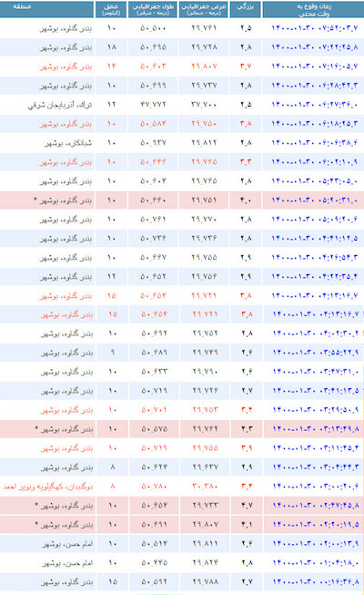Open the event link timed ۰۶:۱۸:۲۵.۳
The height and width of the screenshot is (595, 364).
[x=315, y=124]
